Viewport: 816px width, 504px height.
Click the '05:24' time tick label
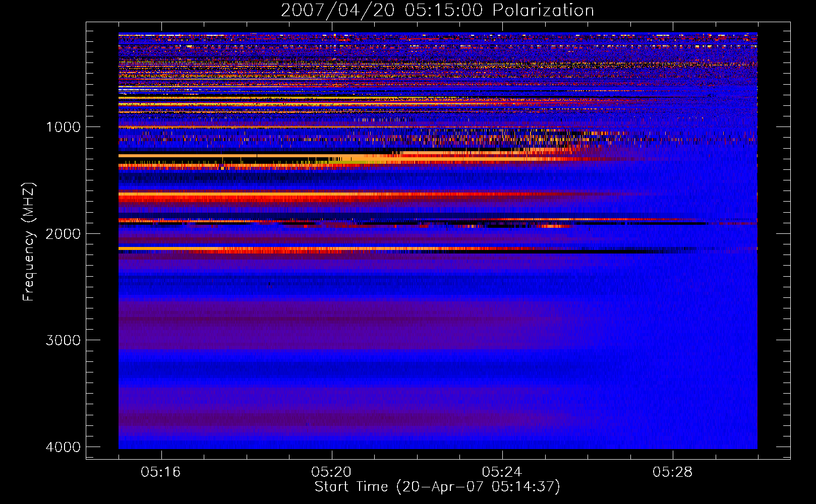(x=502, y=472)
